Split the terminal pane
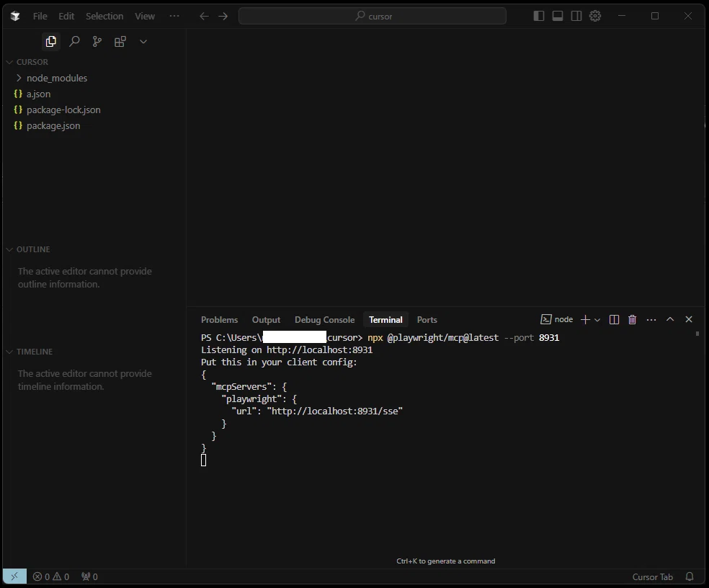This screenshot has width=709, height=588. 614,319
